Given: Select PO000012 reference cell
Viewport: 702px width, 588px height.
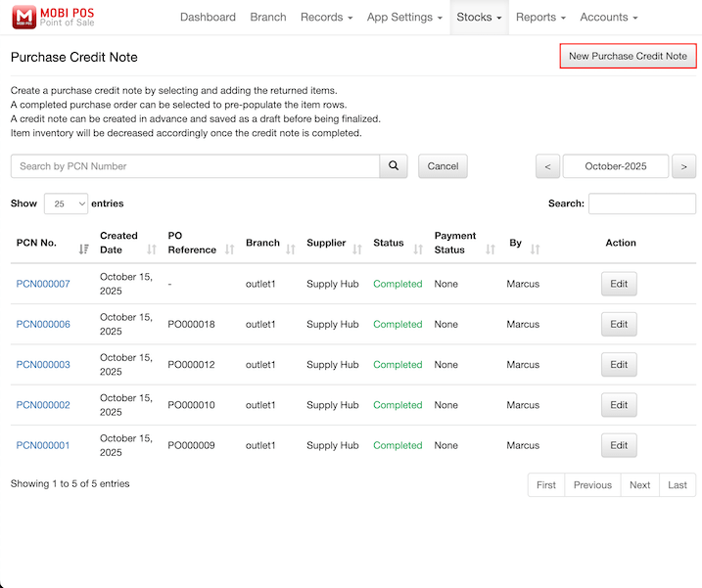Looking at the screenshot, I should click(191, 364).
